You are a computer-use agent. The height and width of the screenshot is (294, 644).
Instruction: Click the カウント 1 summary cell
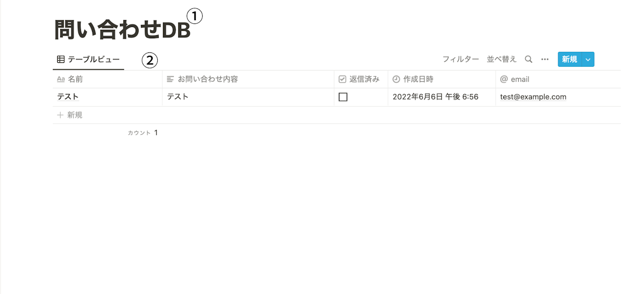coord(143,133)
